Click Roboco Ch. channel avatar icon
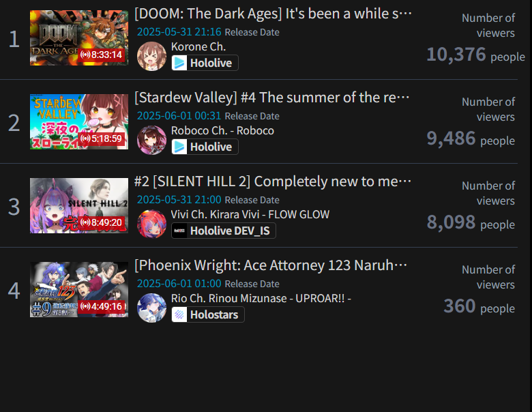The width and height of the screenshot is (532, 412). tap(151, 140)
